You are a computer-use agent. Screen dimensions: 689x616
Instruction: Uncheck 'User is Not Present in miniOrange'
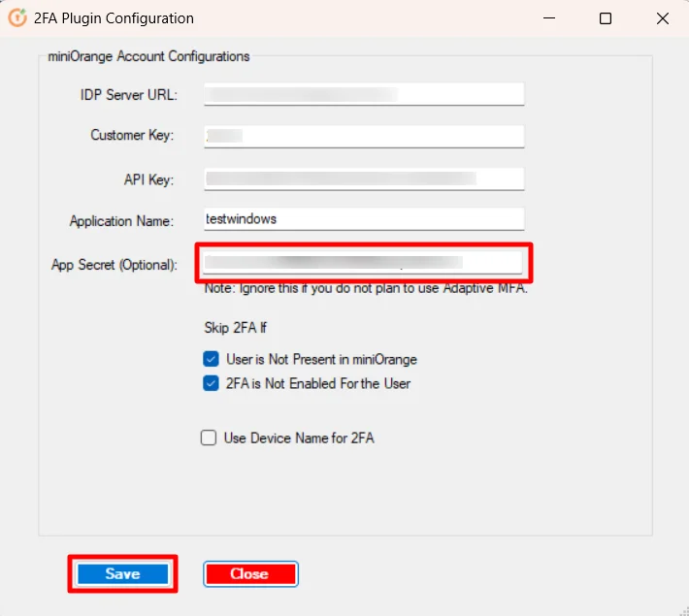coord(211,359)
